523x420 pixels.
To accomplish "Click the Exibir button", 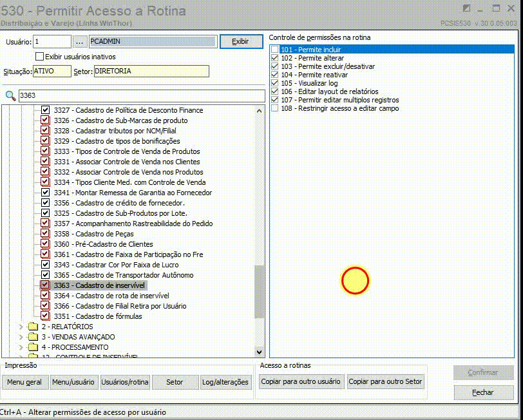I will 242,41.
